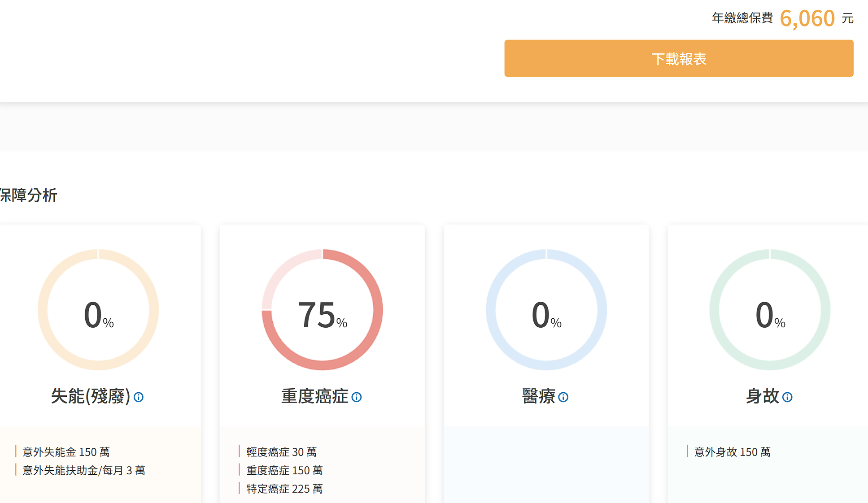Click the 年繳總保費 label
Screen dimensions: 868x503
point(742,18)
